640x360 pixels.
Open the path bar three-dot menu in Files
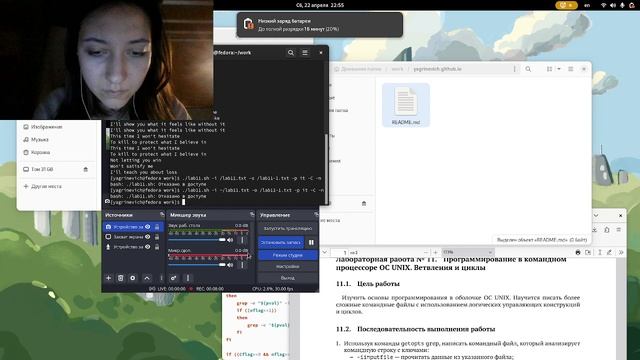514,69
